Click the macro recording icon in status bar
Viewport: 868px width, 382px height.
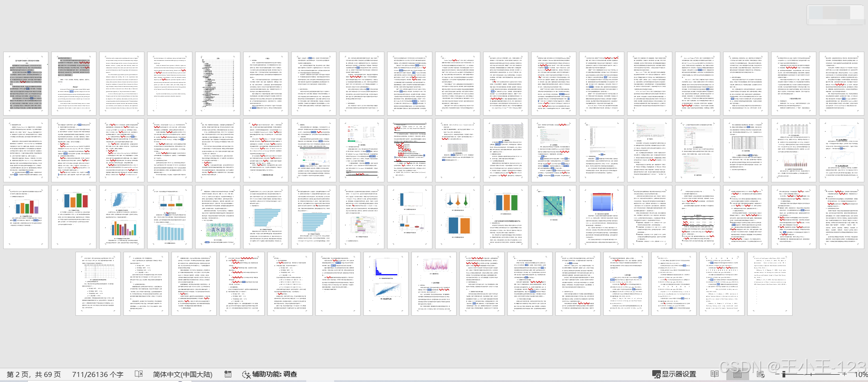click(228, 374)
